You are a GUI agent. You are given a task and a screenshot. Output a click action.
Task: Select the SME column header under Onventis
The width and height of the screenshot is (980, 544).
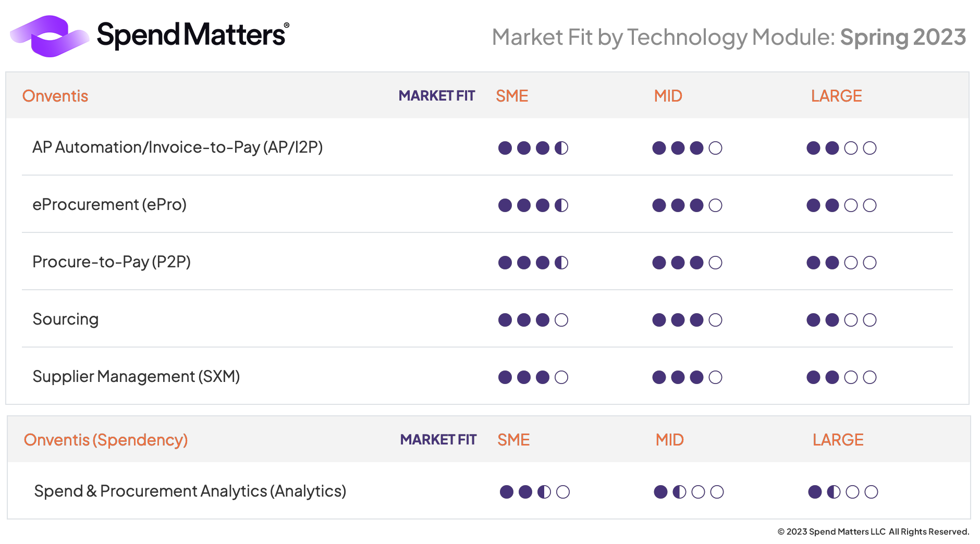[512, 96]
